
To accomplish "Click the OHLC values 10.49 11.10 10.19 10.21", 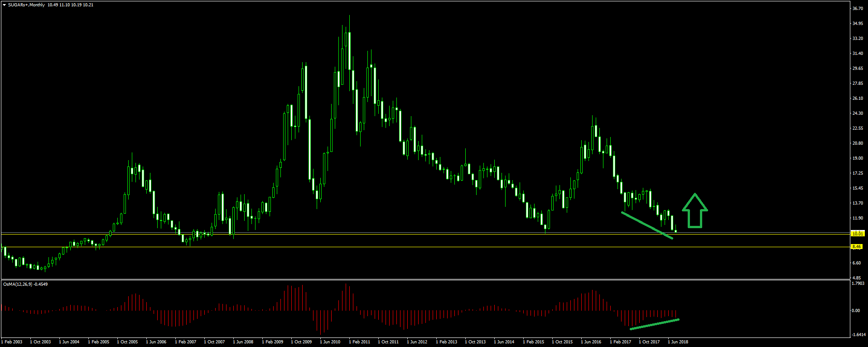I will pos(70,5).
